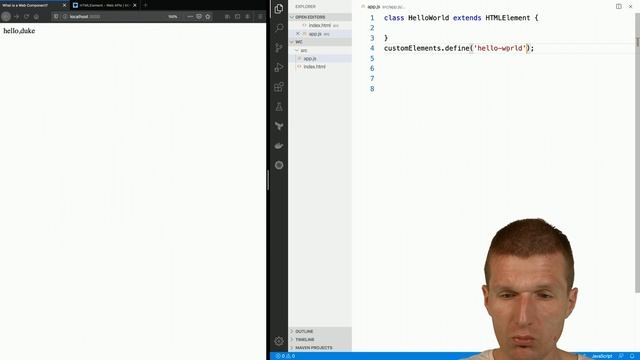640x360 pixels.
Task: Collapse the src folder
Action: pos(320,50)
